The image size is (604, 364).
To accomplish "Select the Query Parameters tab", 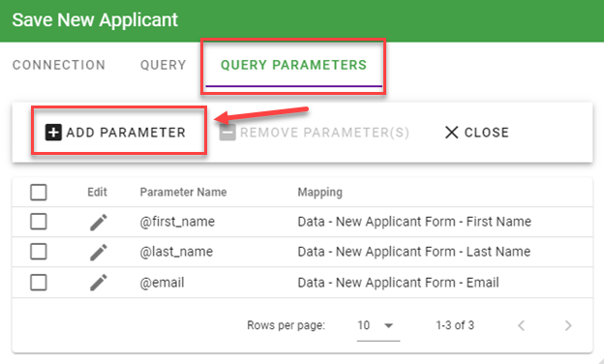I will pyautogui.click(x=293, y=65).
